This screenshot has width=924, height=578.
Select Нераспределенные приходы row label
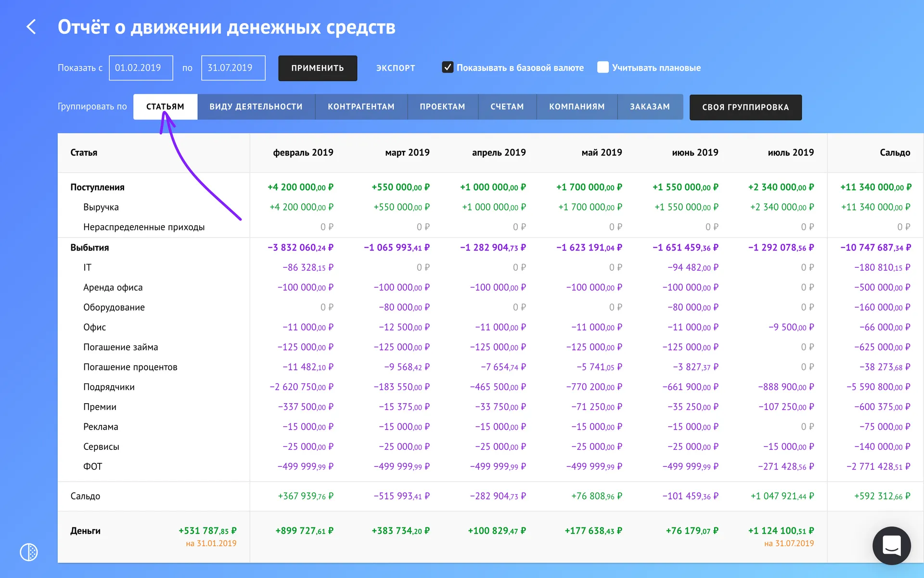pos(144,227)
